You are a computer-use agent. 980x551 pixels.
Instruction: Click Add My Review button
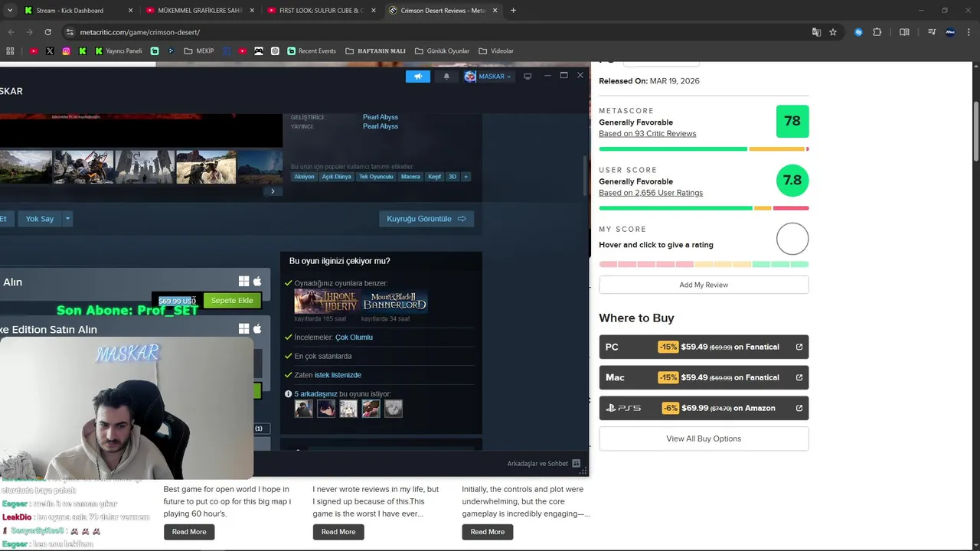(704, 285)
